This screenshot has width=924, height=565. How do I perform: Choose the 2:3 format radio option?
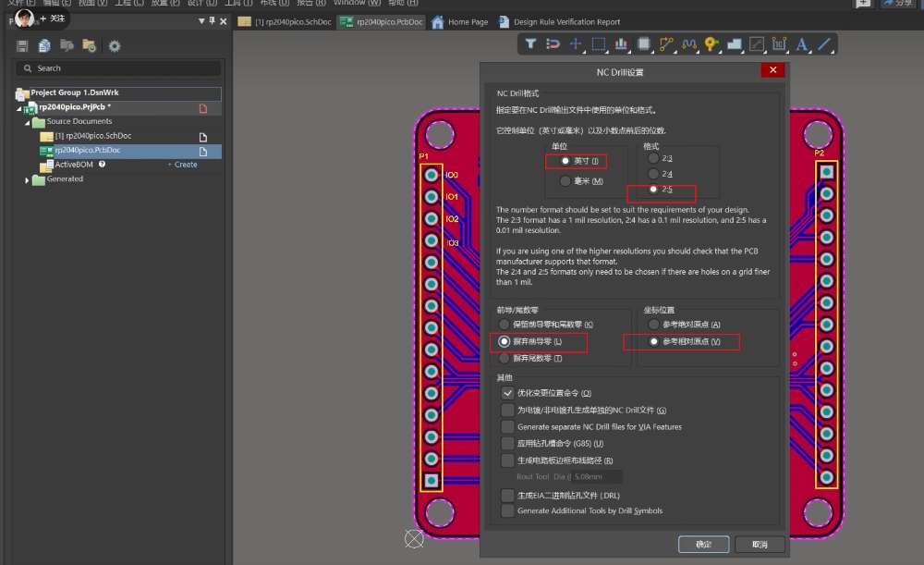tap(653, 158)
